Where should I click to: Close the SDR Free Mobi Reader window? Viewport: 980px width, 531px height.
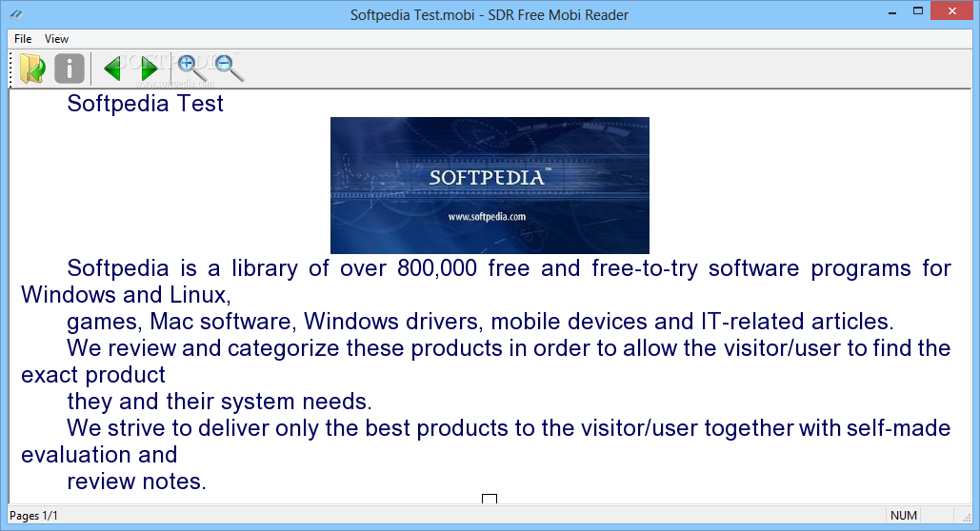pos(951,11)
